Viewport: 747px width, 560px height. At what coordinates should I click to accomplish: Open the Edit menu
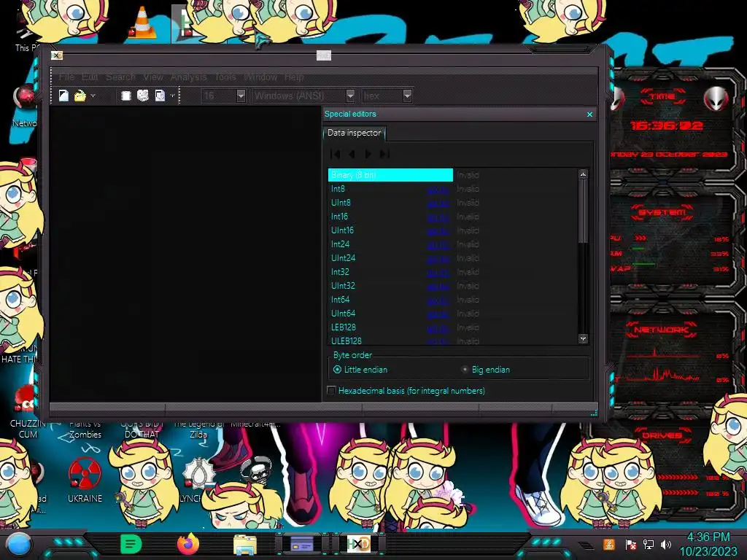tap(90, 77)
